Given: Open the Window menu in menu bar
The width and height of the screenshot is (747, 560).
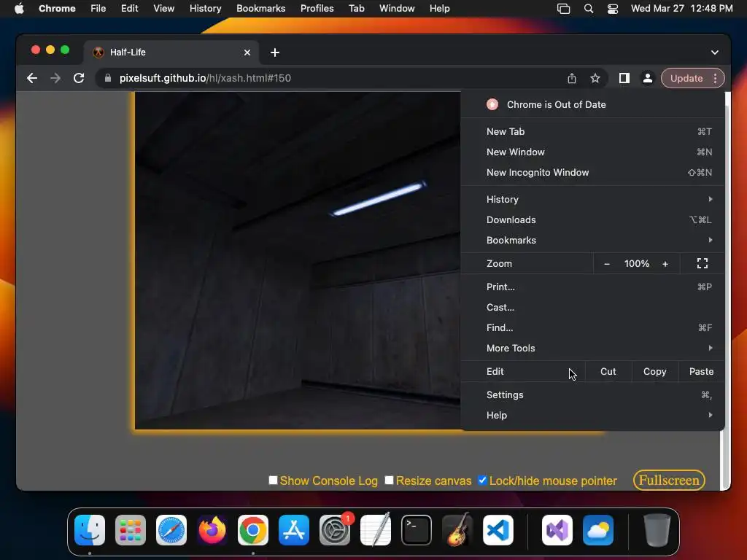Looking at the screenshot, I should pyautogui.click(x=397, y=9).
